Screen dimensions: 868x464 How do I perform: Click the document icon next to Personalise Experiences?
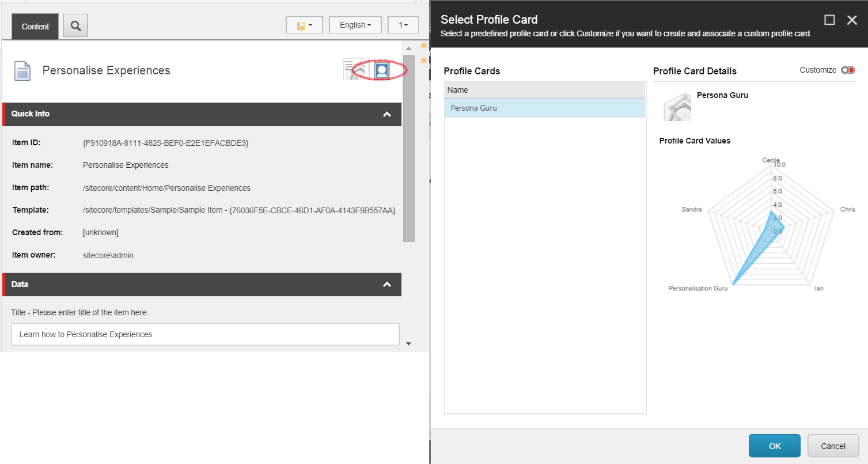(22, 71)
